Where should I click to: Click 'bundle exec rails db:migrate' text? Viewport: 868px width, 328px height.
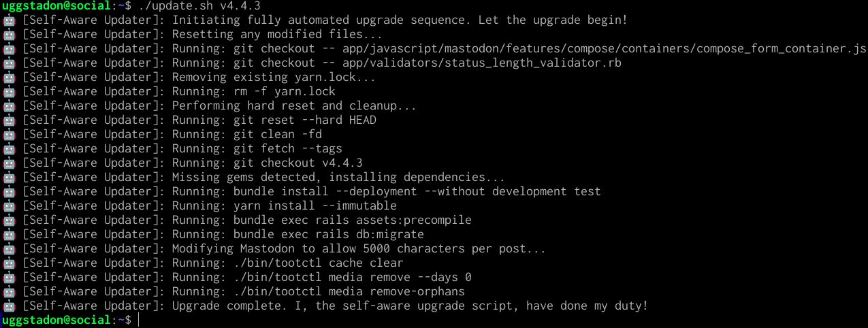[x=329, y=235]
